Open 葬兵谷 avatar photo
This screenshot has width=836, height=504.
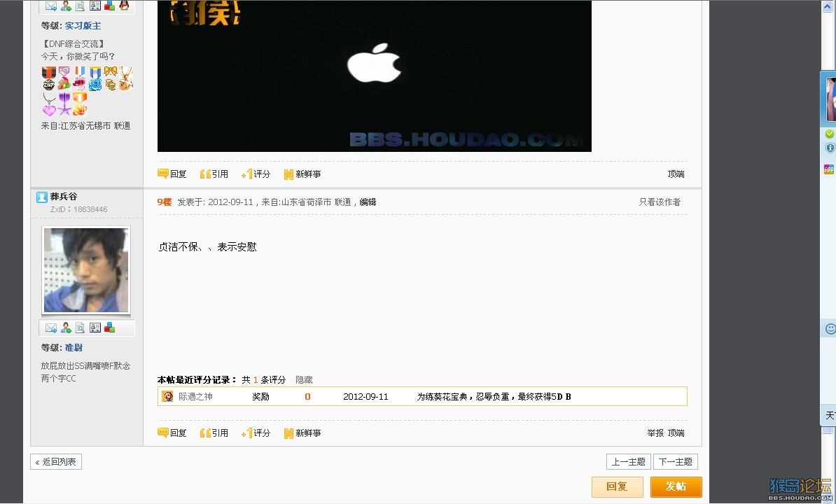point(86,270)
